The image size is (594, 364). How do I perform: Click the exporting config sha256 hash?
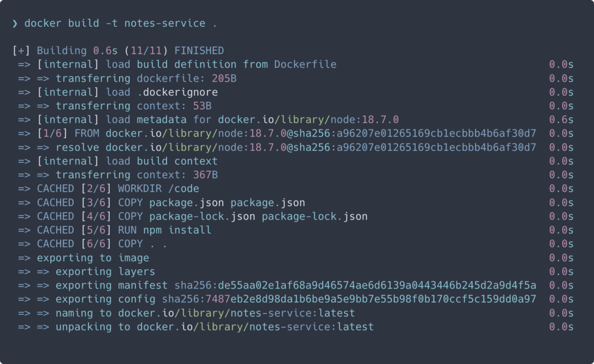coord(349,299)
